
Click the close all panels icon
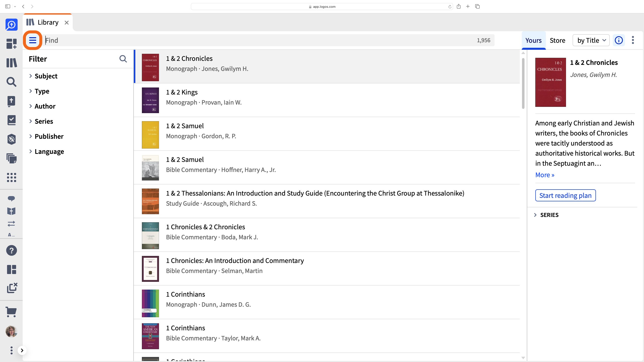pyautogui.click(x=12, y=288)
